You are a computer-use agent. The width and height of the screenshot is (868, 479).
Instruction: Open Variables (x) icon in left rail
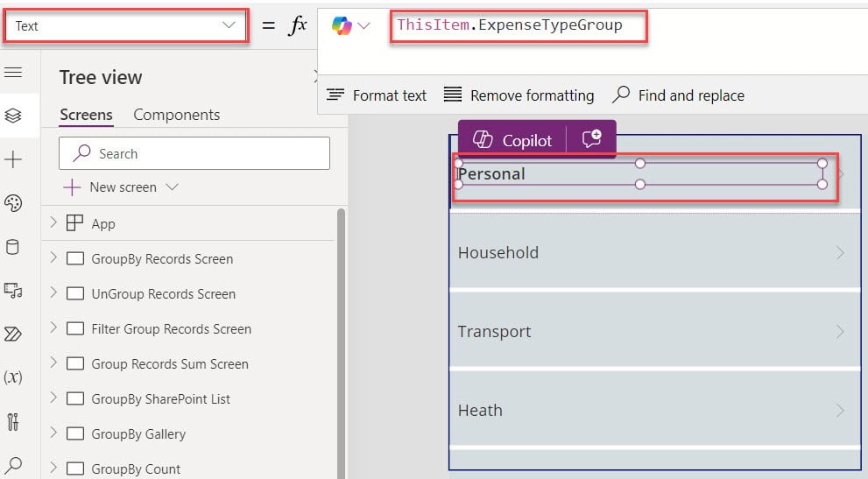(13, 377)
